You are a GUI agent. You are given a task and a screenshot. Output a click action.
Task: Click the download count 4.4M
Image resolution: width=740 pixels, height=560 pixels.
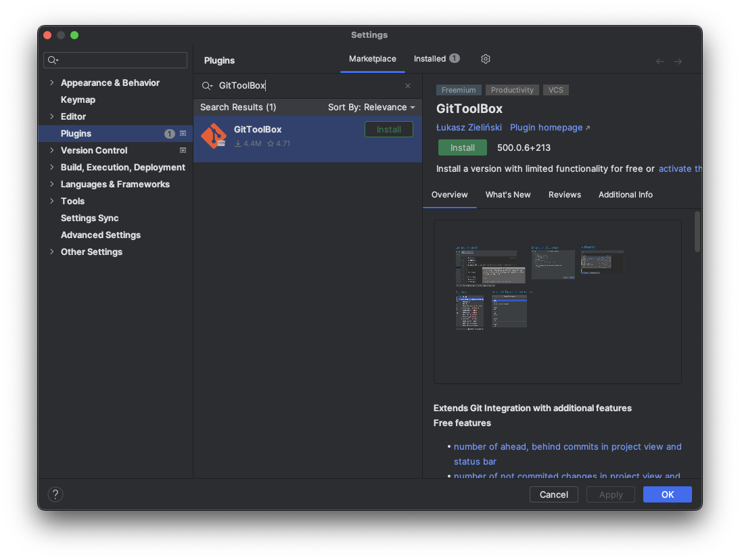pyautogui.click(x=248, y=143)
